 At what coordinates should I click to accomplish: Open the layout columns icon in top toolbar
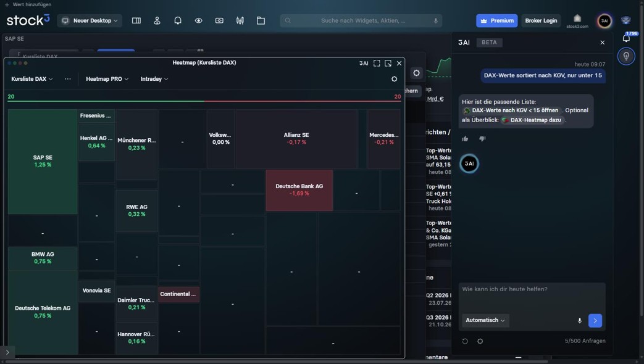pos(136,20)
